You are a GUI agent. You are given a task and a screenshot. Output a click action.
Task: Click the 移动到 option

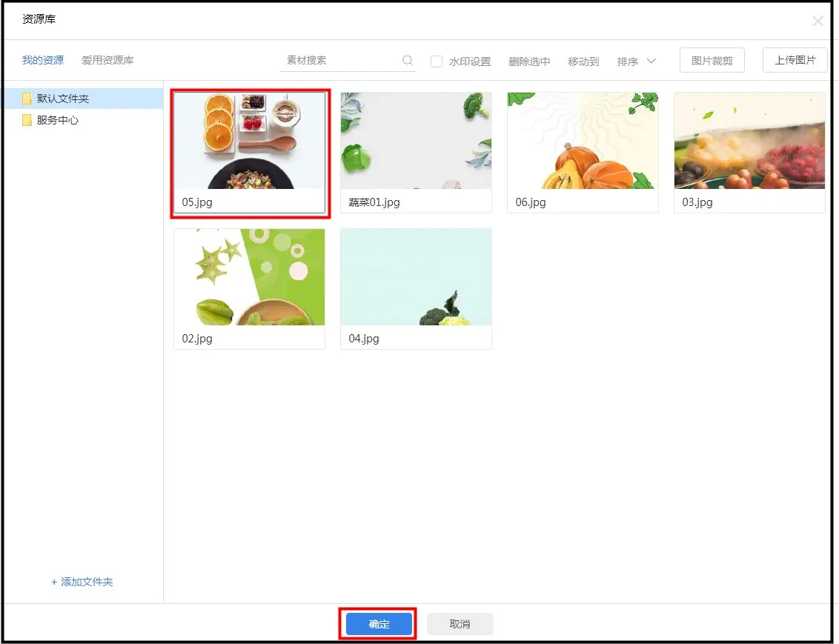pyautogui.click(x=583, y=62)
